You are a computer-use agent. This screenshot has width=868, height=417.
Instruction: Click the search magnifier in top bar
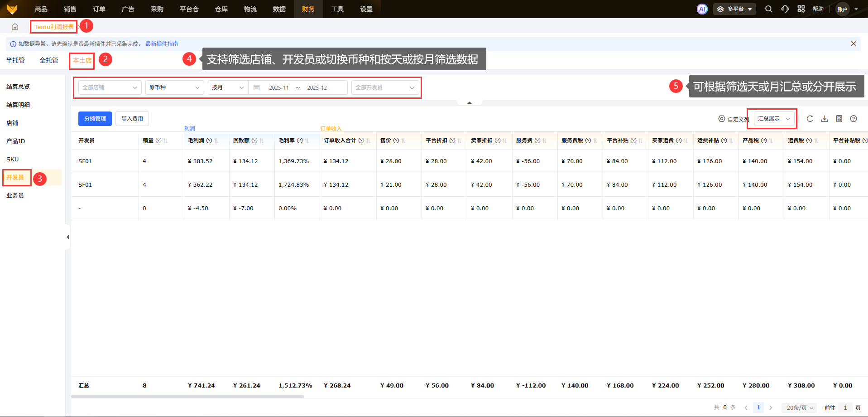[x=768, y=9]
